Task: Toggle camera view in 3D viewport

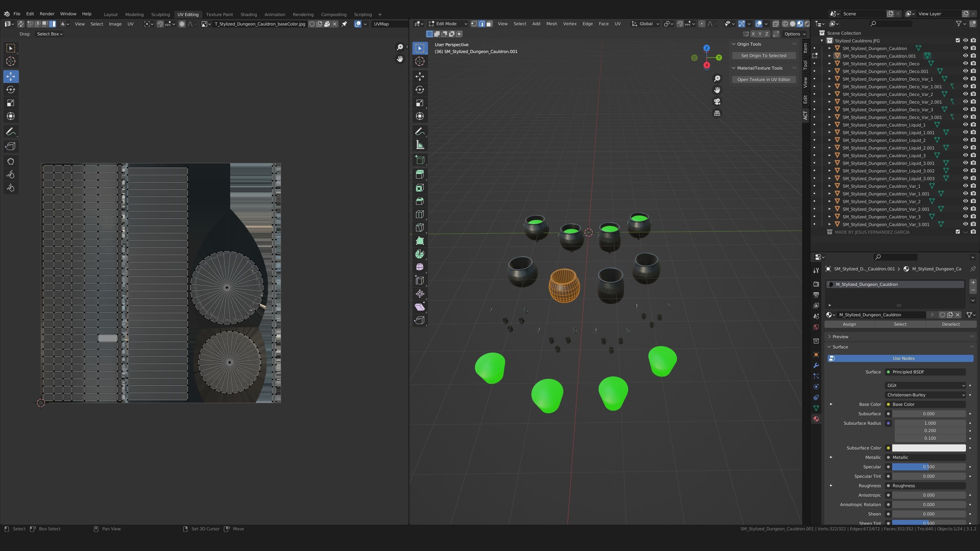Action: [717, 102]
